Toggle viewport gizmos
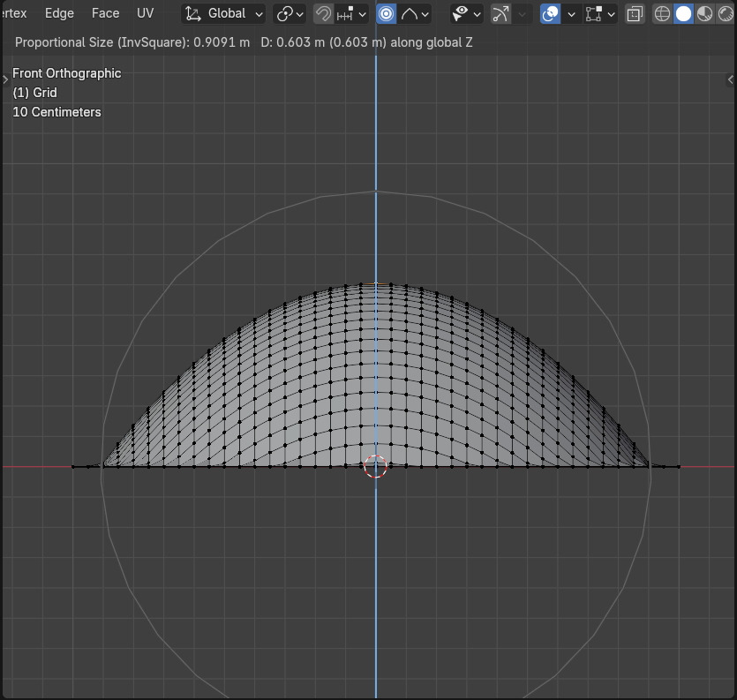Image resolution: width=737 pixels, height=700 pixels. [x=501, y=13]
